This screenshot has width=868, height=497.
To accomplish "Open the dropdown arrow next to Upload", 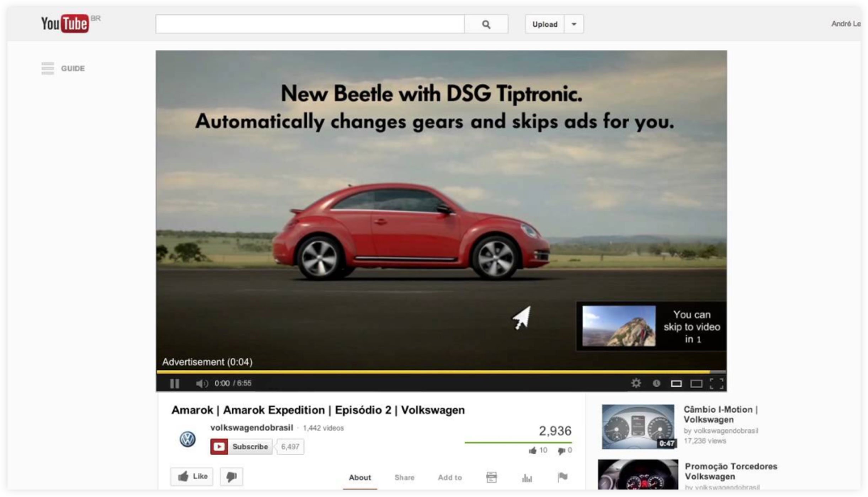I will (x=574, y=24).
